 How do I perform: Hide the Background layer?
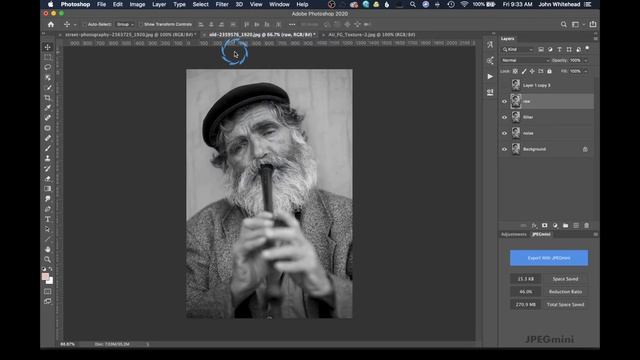point(504,149)
